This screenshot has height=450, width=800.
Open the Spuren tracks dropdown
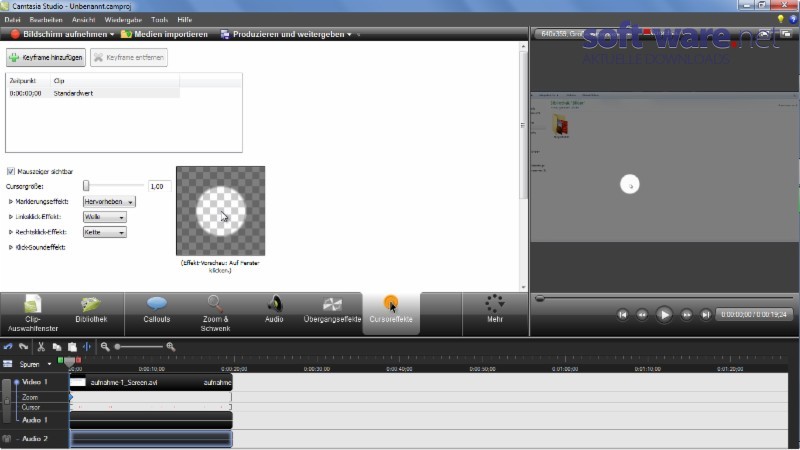[x=49, y=364]
